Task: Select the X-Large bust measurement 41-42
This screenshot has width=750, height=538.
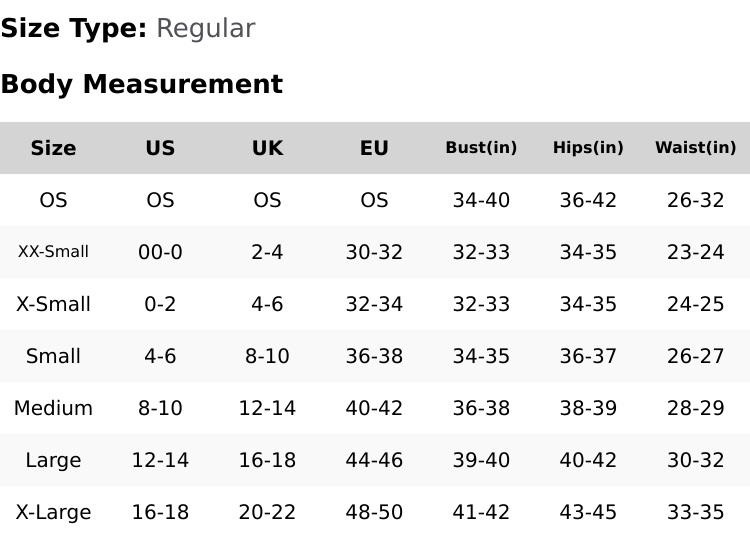Action: pos(481,512)
